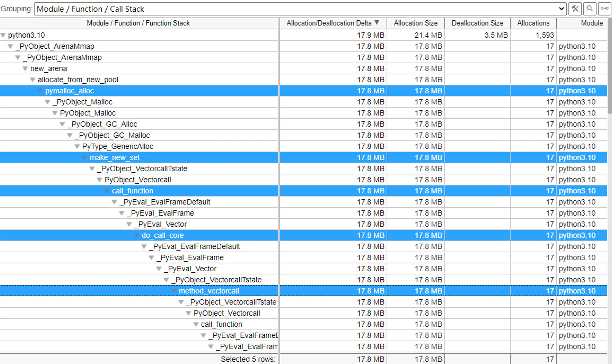The height and width of the screenshot is (364, 612).
Task: Collapse the allocate_from_new_pool node
Action: pyautogui.click(x=32, y=79)
